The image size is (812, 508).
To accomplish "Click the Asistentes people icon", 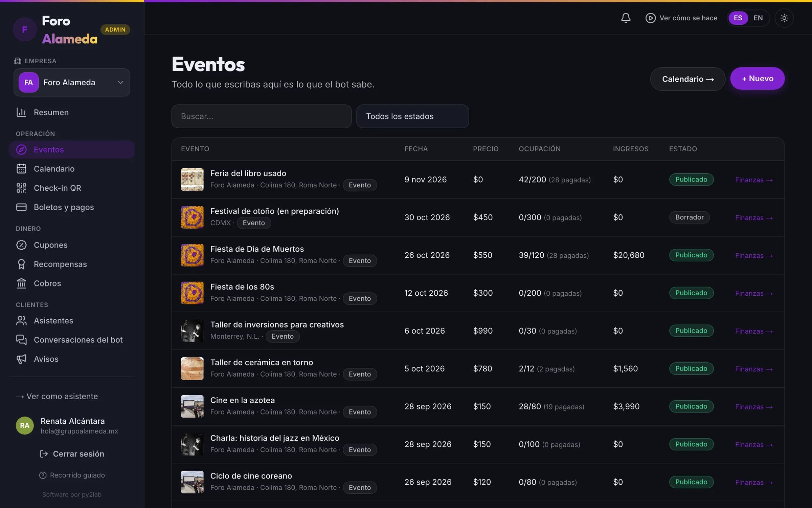I will coord(21,320).
